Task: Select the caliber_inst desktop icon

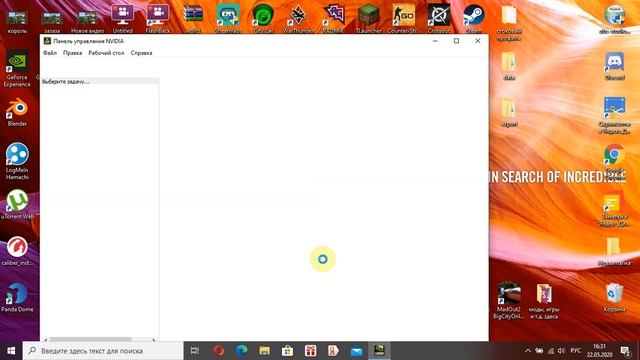Action: (x=17, y=251)
